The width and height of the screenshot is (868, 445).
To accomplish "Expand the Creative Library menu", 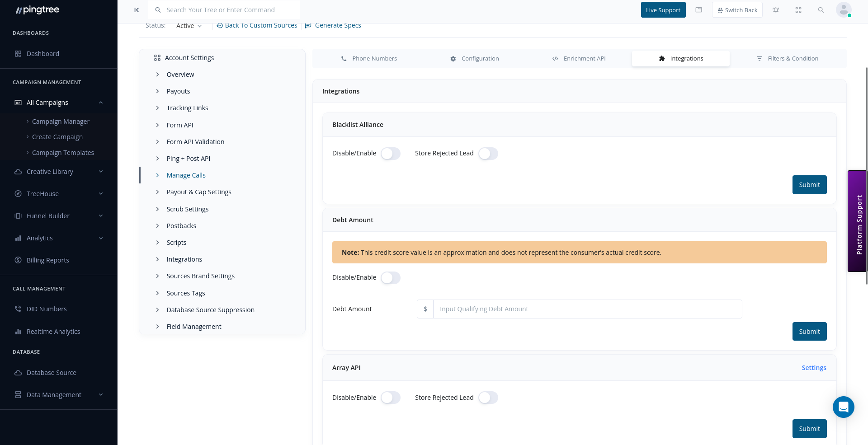I will (x=50, y=171).
